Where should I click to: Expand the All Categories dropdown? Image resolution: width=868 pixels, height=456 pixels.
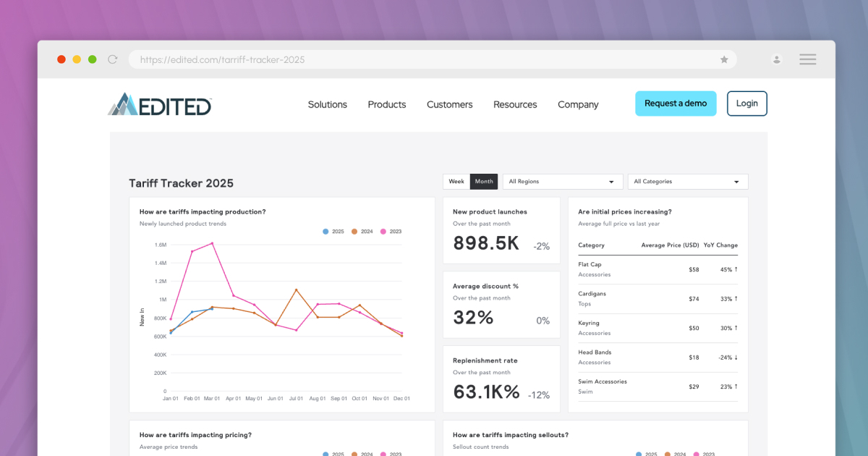[x=688, y=182]
